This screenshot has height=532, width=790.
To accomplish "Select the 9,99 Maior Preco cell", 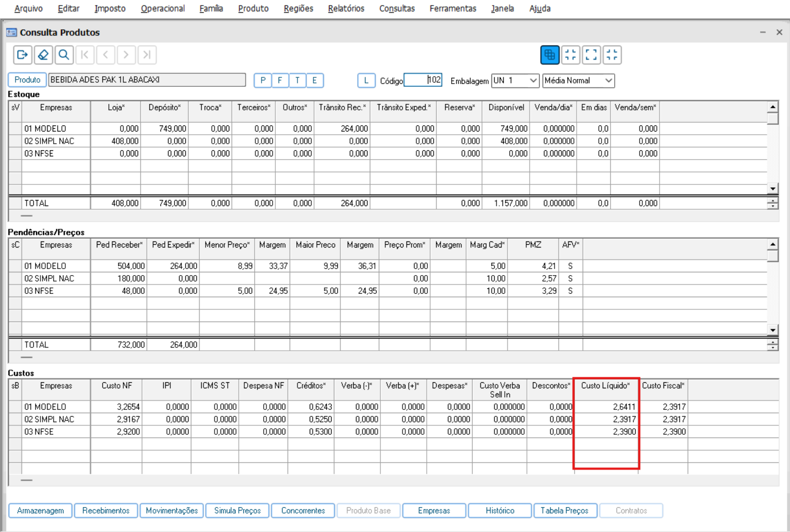I will pyautogui.click(x=315, y=266).
